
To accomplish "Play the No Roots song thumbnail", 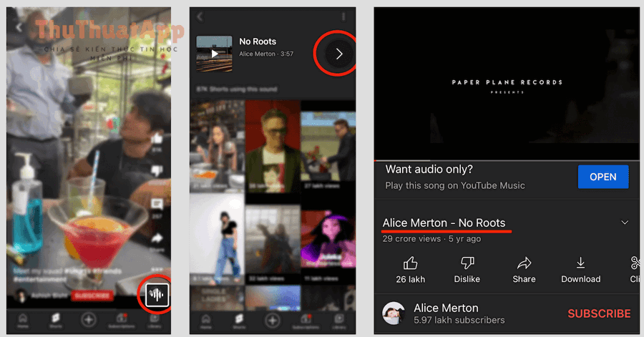I will coord(214,54).
